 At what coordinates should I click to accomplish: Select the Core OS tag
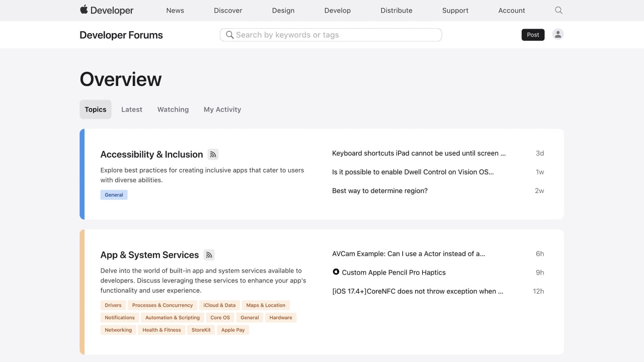[220, 318]
